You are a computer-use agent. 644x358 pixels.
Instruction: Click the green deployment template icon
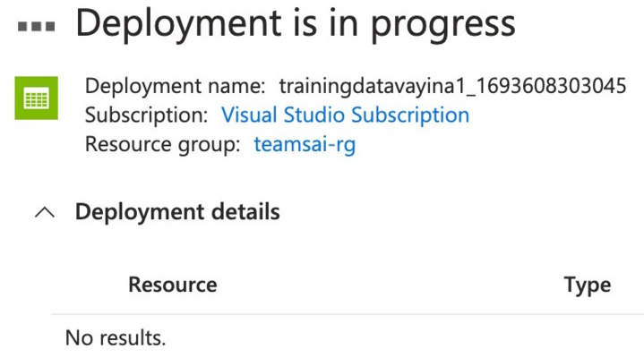coord(37,99)
